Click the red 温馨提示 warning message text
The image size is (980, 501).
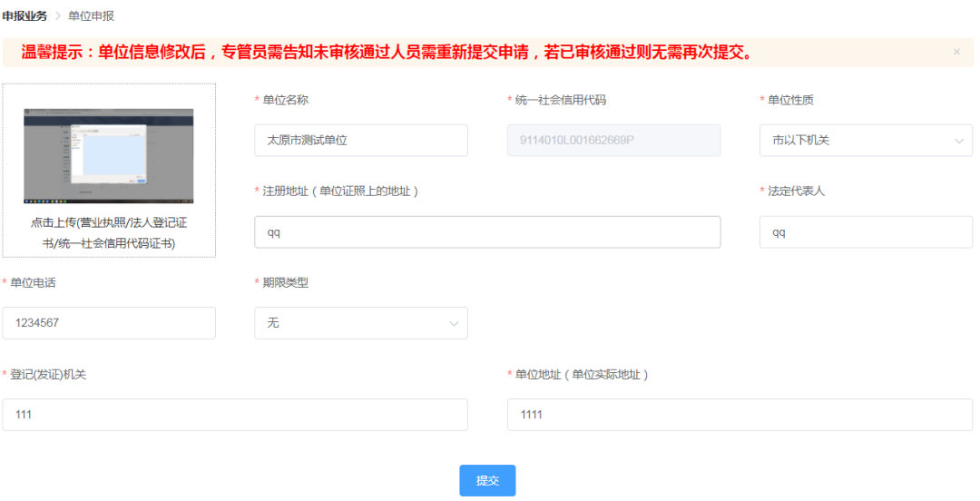[x=386, y=53]
